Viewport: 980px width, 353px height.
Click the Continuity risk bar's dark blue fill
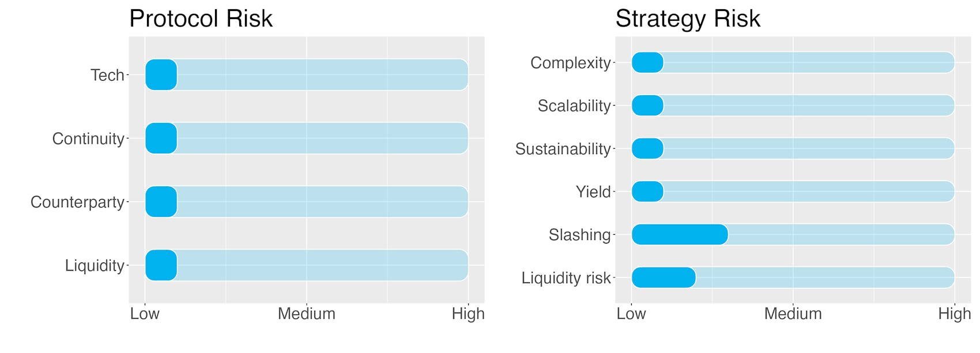tap(161, 138)
